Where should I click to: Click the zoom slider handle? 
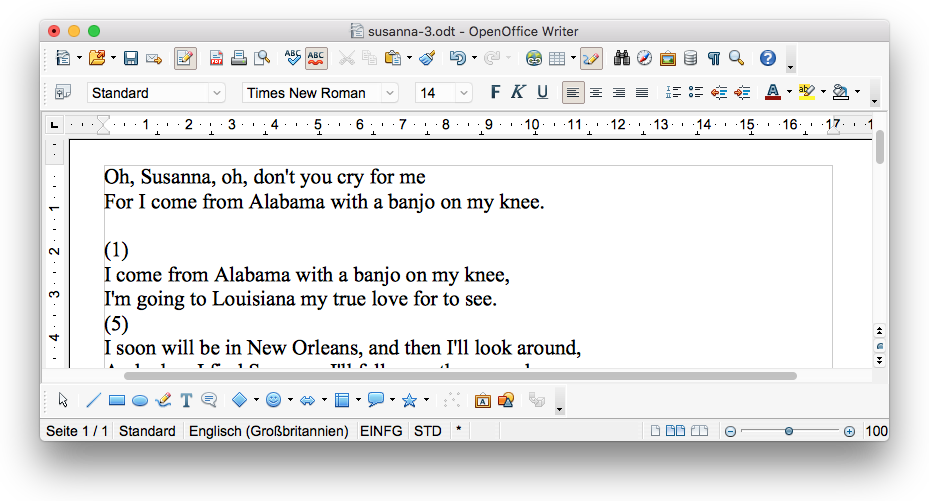(x=789, y=431)
